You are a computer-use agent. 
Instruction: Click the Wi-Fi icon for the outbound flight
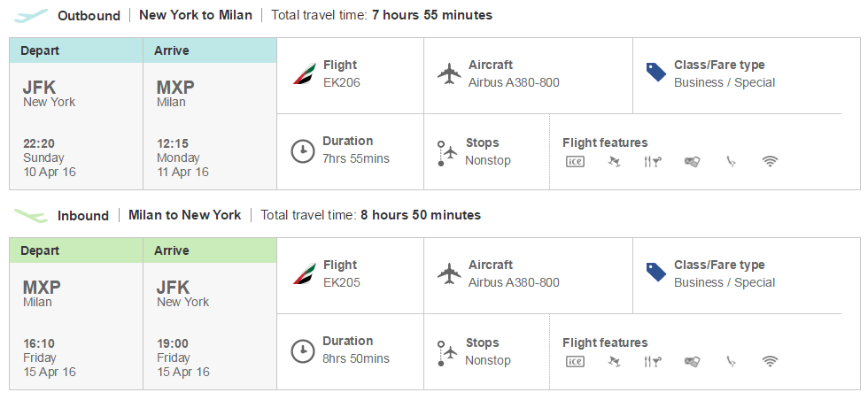(x=770, y=161)
